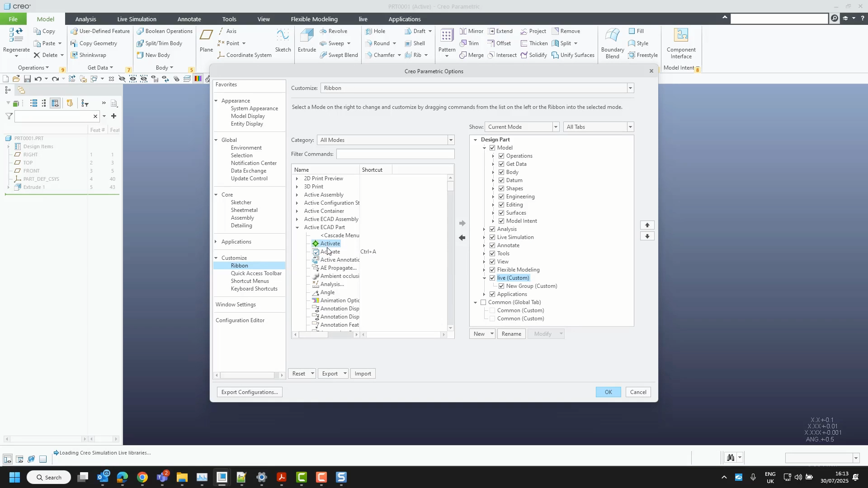Uncheck the Analysis tab checkbox

tap(492, 229)
